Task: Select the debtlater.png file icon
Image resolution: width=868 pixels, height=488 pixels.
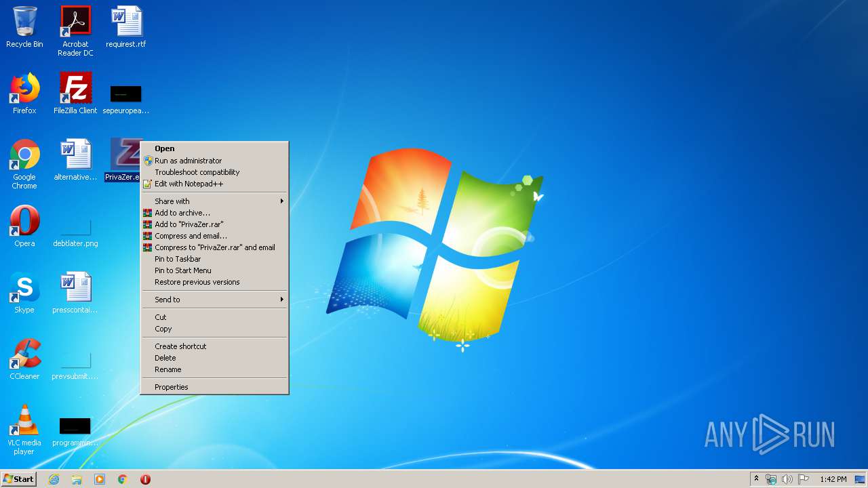Action: pos(75,232)
